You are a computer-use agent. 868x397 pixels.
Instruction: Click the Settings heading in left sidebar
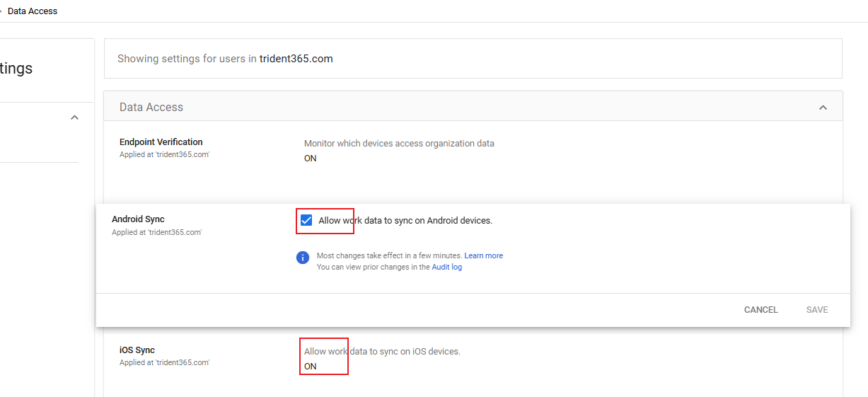[16, 69]
